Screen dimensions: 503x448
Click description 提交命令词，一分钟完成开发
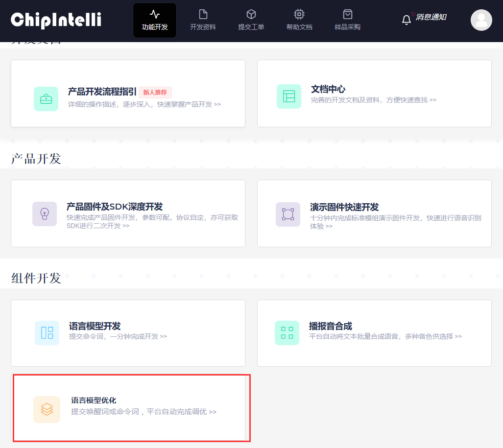[118, 336]
